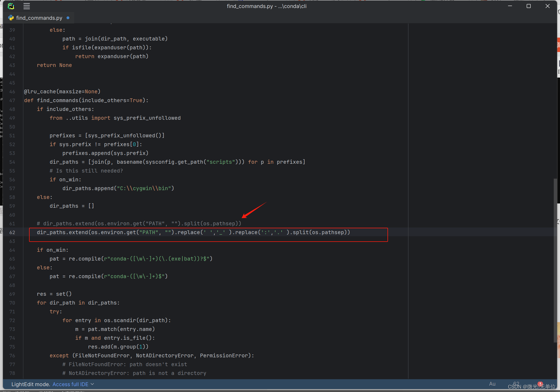The width and height of the screenshot is (560, 392).
Task: Click the unsaved-changes dot on find_commands.py tab
Action: coord(68,18)
